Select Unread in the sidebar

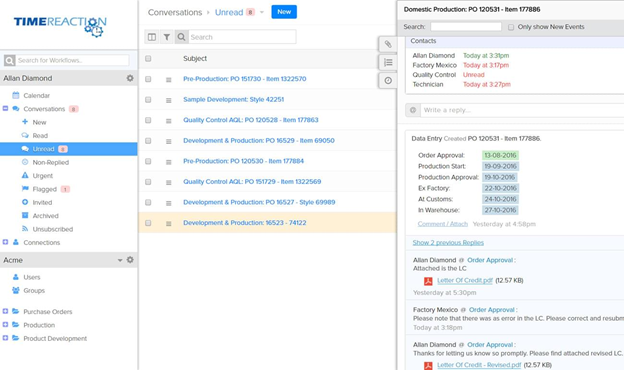43,149
